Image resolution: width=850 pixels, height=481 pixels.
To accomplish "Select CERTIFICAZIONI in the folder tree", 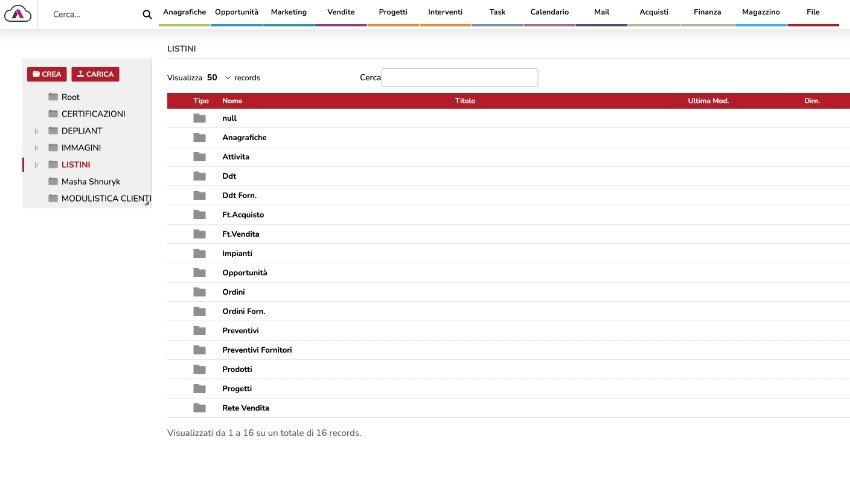I will (93, 114).
